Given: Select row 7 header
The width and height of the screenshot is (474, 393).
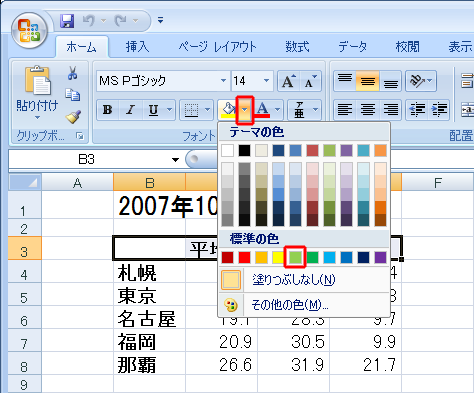Looking at the screenshot, I should click(x=25, y=341).
